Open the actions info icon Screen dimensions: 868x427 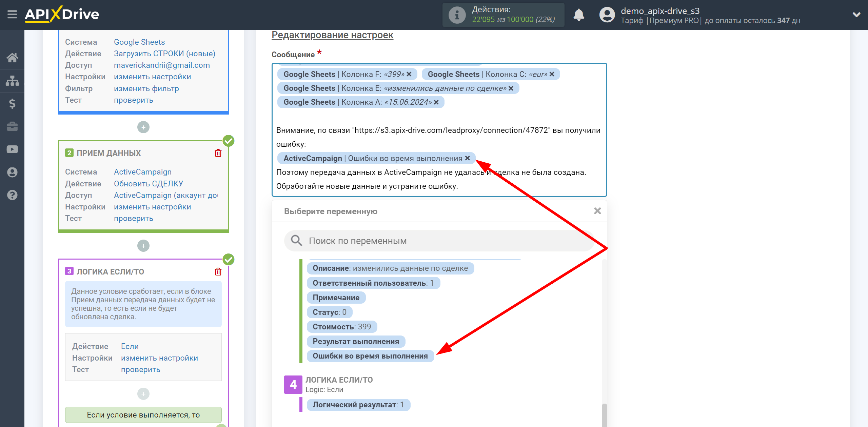pyautogui.click(x=457, y=15)
